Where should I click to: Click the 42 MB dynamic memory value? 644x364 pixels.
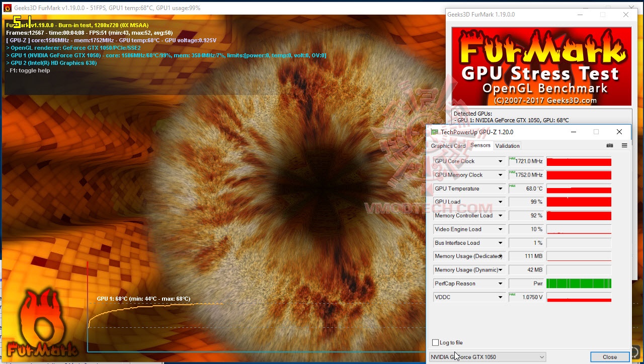[x=526, y=270]
